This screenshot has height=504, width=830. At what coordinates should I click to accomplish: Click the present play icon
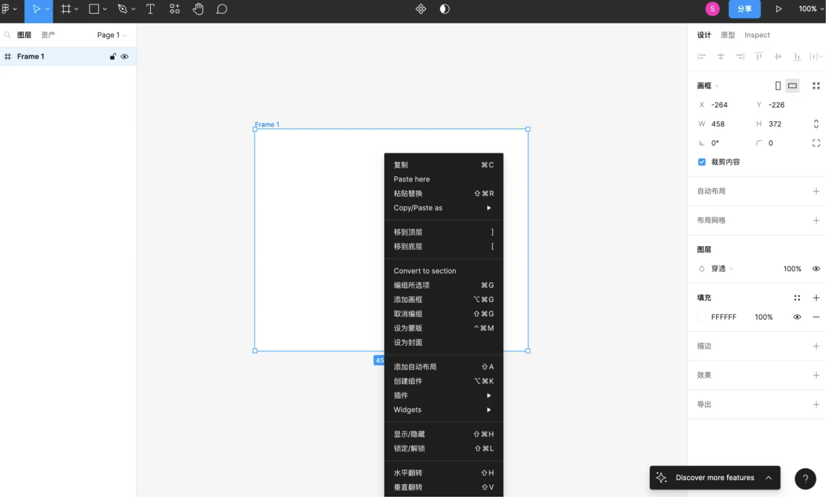(x=778, y=9)
